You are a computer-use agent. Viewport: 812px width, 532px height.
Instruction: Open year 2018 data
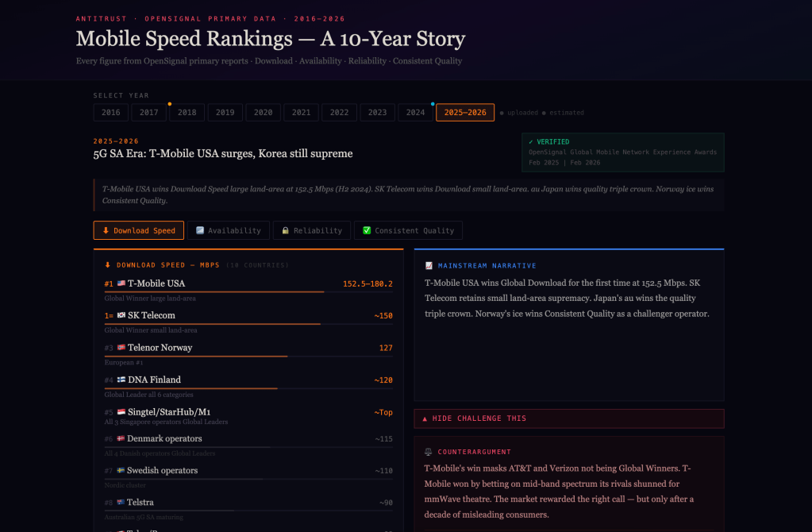pyautogui.click(x=187, y=113)
